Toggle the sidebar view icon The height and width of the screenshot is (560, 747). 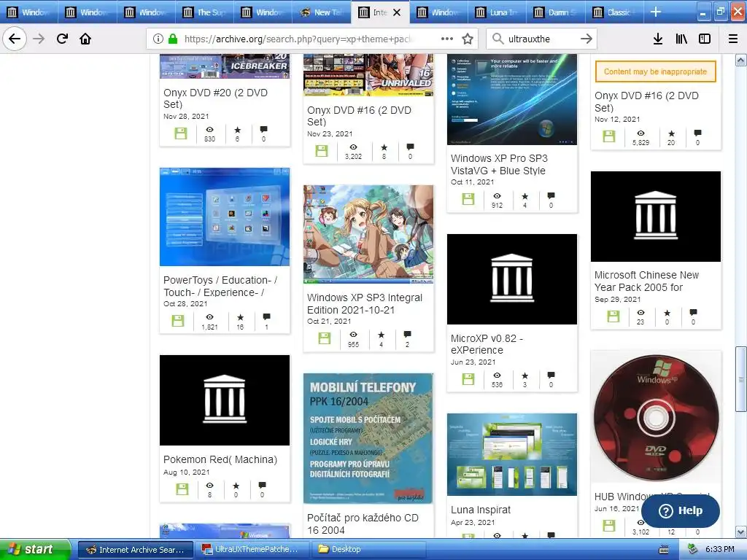click(x=705, y=39)
